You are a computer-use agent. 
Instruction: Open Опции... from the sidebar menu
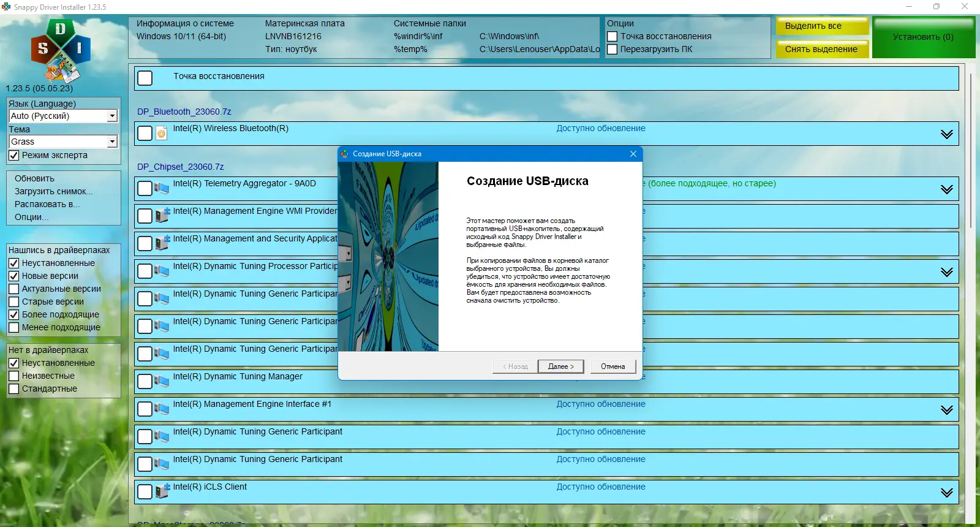32,217
